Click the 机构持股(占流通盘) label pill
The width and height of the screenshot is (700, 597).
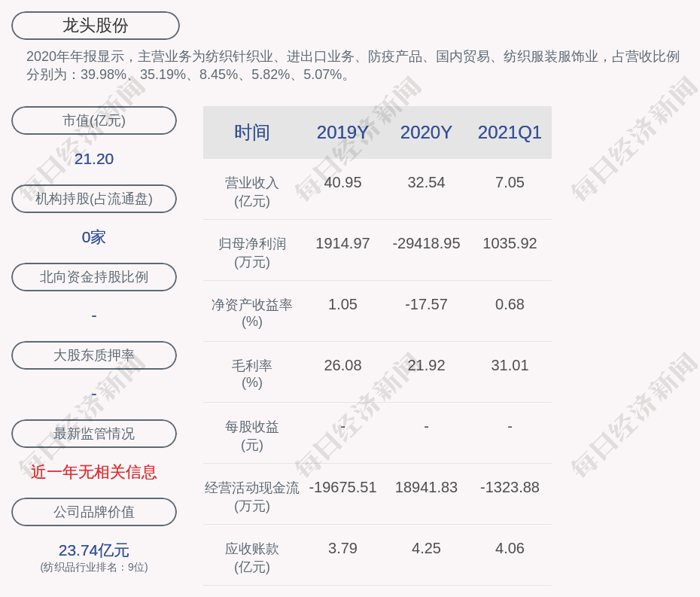[94, 199]
